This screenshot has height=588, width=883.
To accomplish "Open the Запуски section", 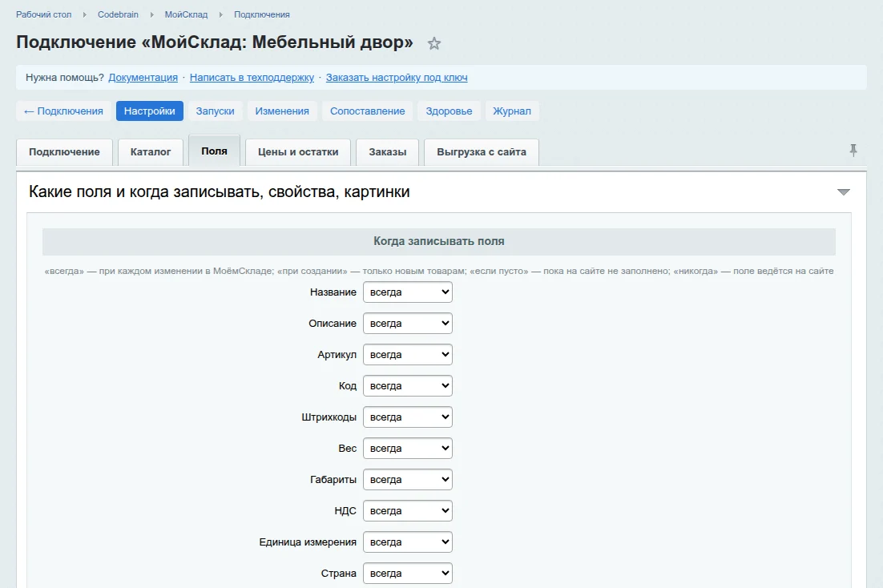I will click(215, 111).
